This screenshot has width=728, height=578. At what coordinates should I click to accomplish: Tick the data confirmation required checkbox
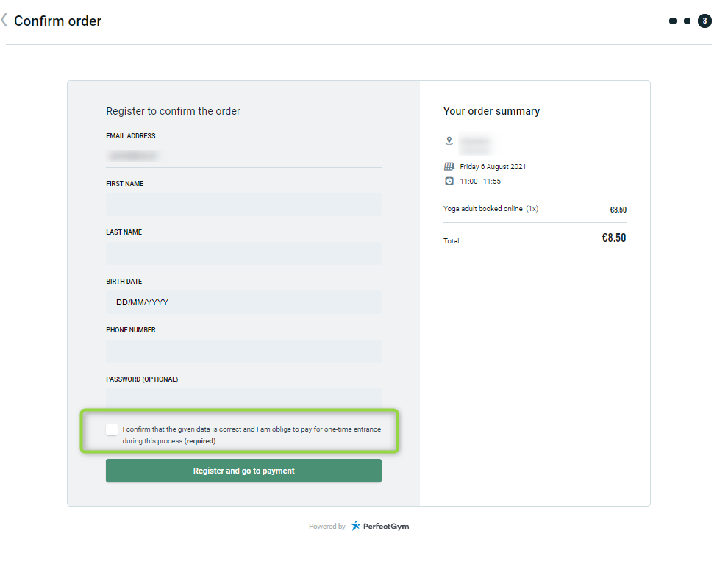coord(112,429)
